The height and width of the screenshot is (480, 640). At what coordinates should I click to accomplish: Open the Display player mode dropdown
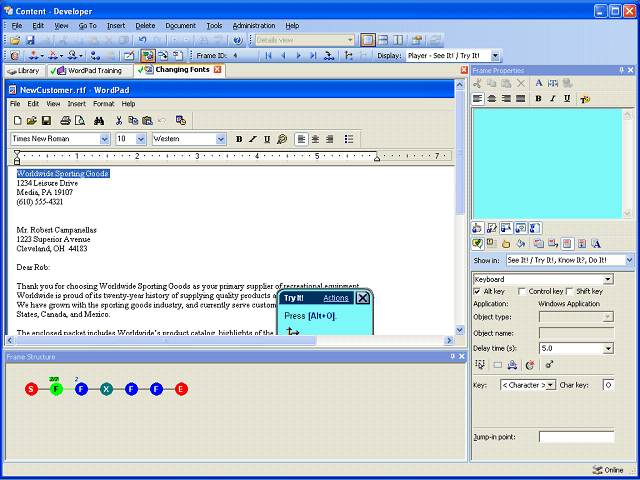click(x=495, y=56)
